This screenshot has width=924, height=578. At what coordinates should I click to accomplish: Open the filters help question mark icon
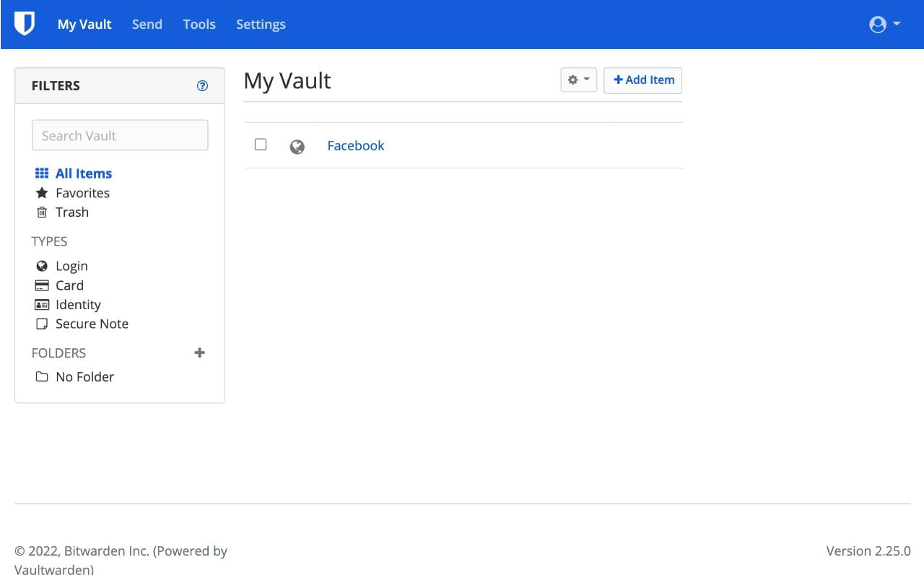[x=202, y=85]
